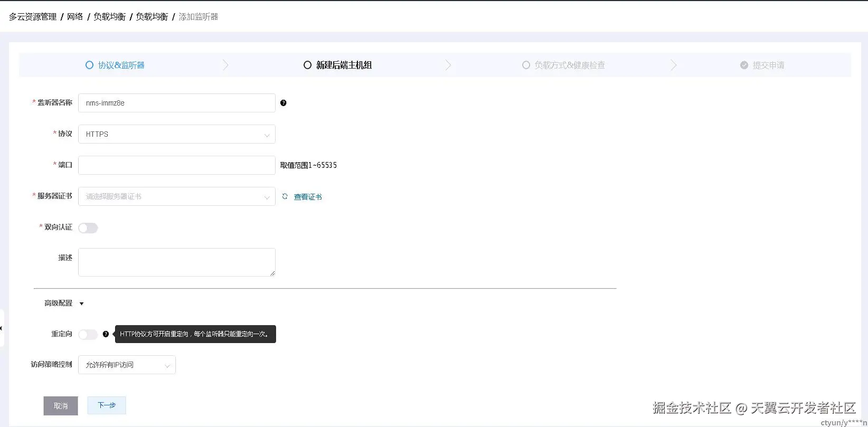868x427 pixels.
Task: Click the left-edge sidebar collapse arrow
Action: point(2,328)
